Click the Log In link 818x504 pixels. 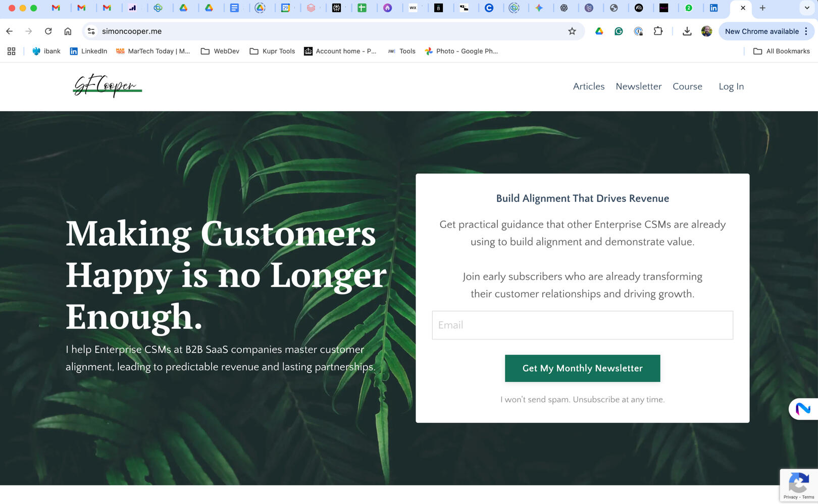click(x=731, y=86)
